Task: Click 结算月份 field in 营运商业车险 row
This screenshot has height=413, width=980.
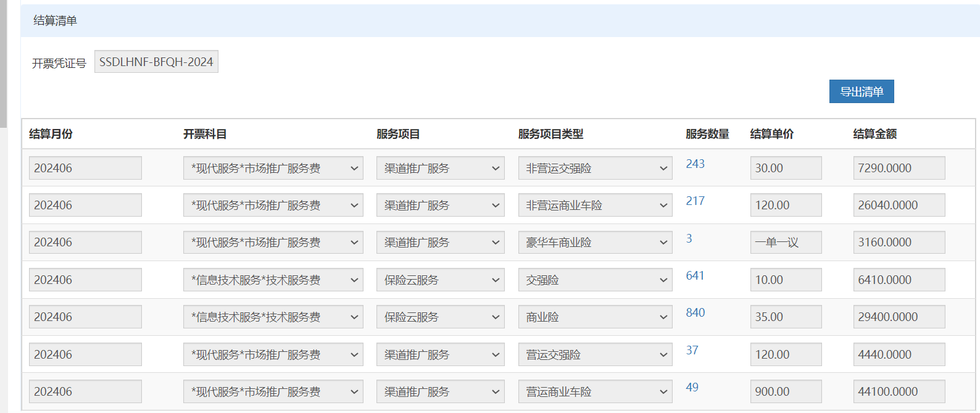Action: coord(85,391)
